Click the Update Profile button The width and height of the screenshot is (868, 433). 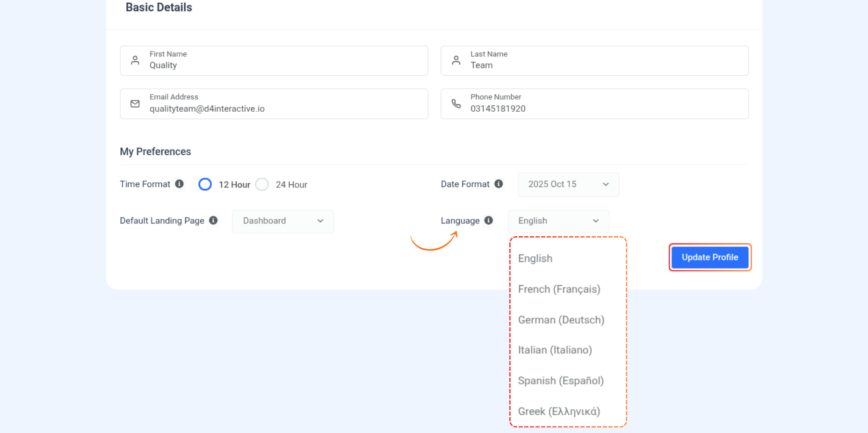tap(709, 257)
